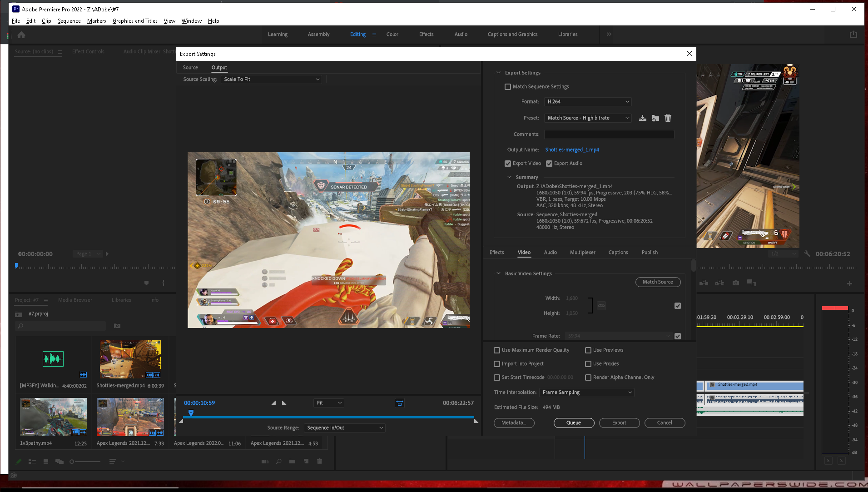Click the Delete Preset trash icon
The image size is (868, 492).
tap(668, 118)
